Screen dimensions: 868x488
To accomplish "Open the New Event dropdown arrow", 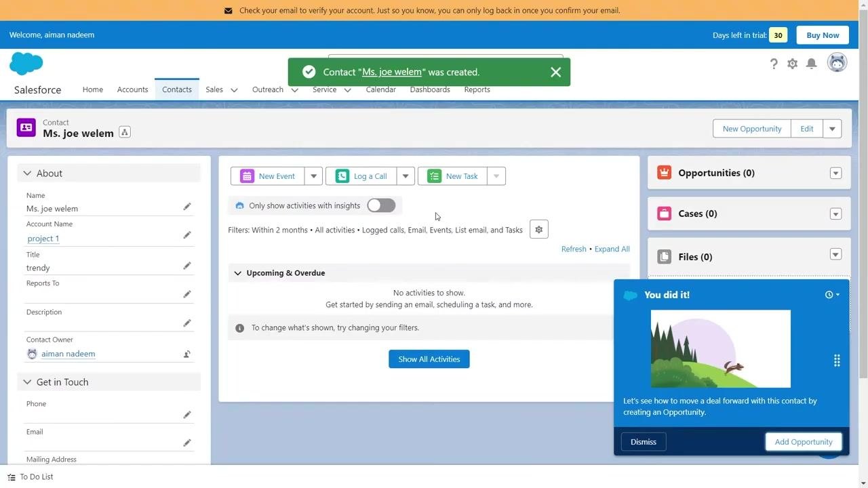I will click(313, 176).
